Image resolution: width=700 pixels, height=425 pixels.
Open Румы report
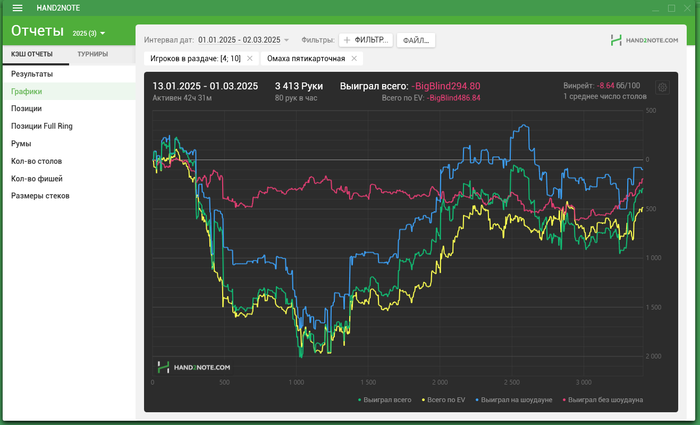point(69,144)
